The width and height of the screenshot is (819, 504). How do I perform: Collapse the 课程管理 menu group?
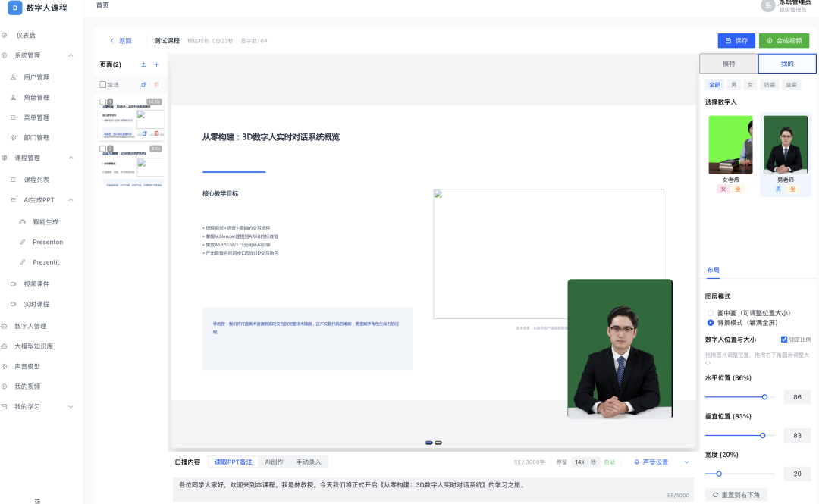pos(71,158)
